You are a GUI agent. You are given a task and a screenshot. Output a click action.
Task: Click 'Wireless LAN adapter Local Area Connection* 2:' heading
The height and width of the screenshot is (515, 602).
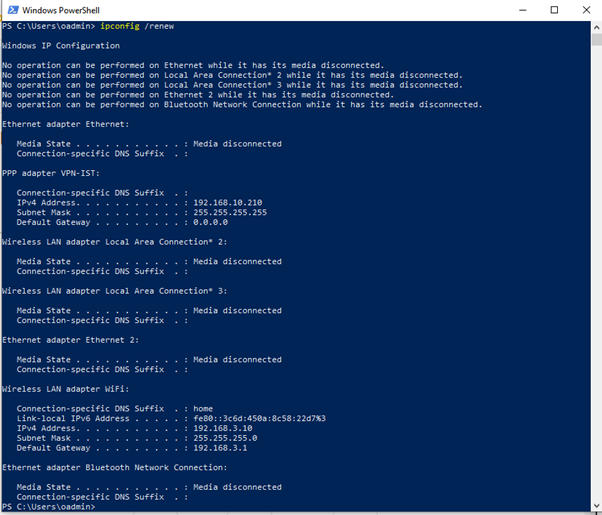(114, 242)
